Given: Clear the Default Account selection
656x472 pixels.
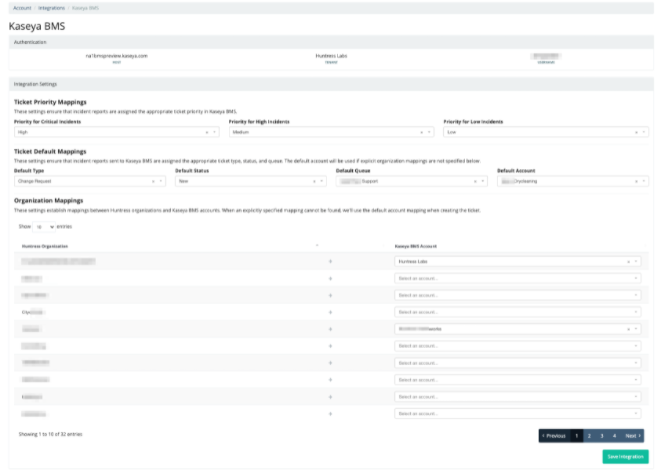Looking at the screenshot, I should tap(636, 181).
